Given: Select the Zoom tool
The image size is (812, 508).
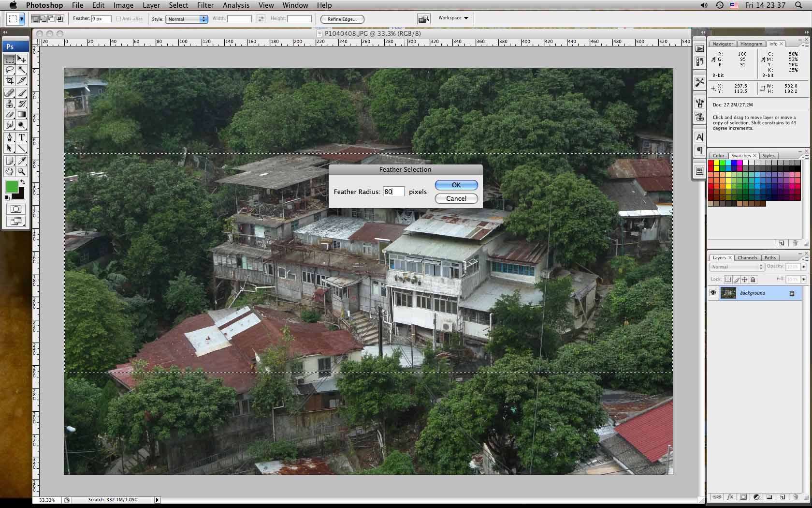Looking at the screenshot, I should (x=22, y=171).
